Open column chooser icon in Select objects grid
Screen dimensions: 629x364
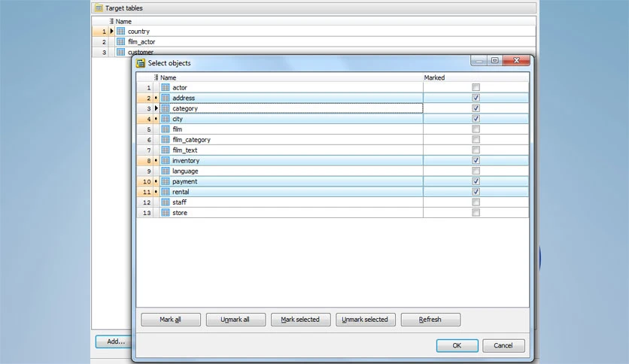point(156,77)
